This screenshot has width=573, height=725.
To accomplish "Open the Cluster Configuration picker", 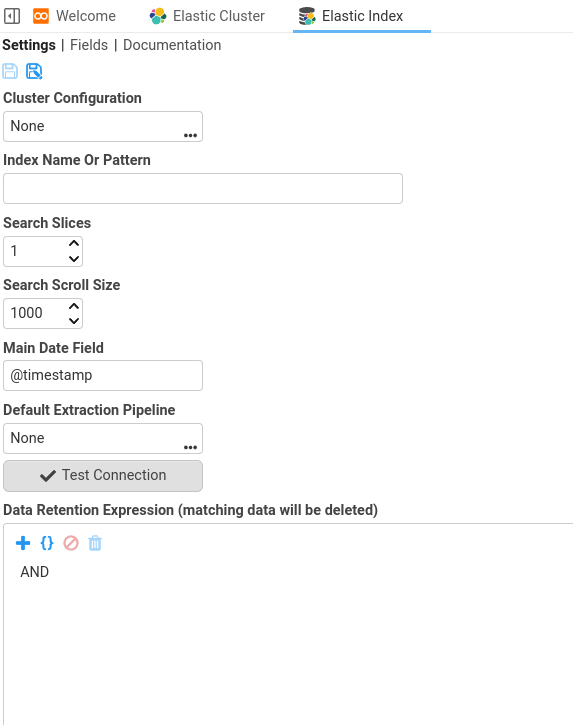I will (x=191, y=135).
